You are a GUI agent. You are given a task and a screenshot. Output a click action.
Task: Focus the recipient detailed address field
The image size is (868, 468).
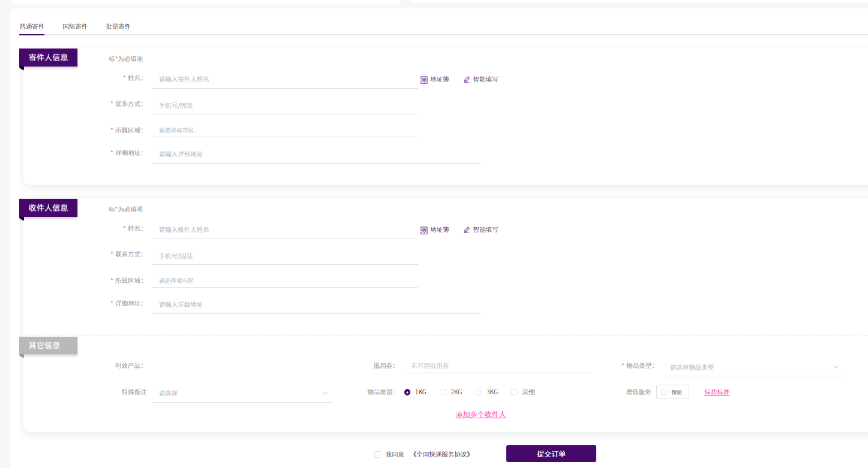(316, 304)
